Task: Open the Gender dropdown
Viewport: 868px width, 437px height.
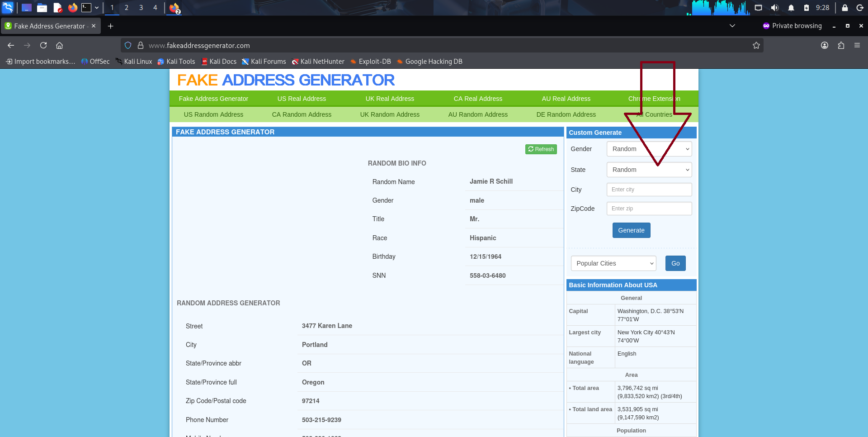Action: 649,149
